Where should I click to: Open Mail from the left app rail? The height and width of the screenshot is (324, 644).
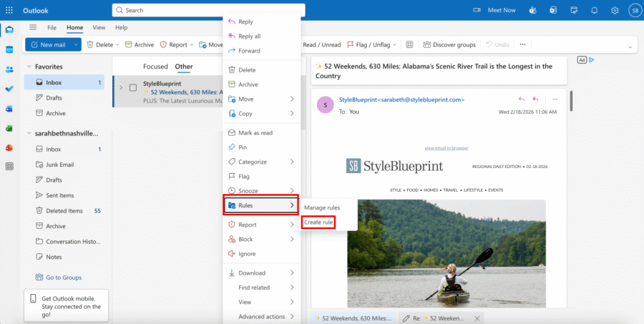click(9, 30)
